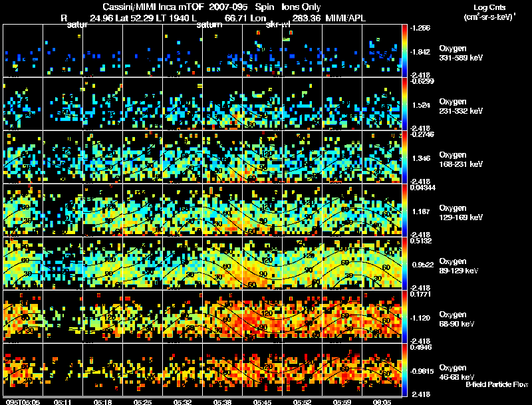
Task: Click the 331-589 keV Oxygen color bar
Action: coord(404,50)
